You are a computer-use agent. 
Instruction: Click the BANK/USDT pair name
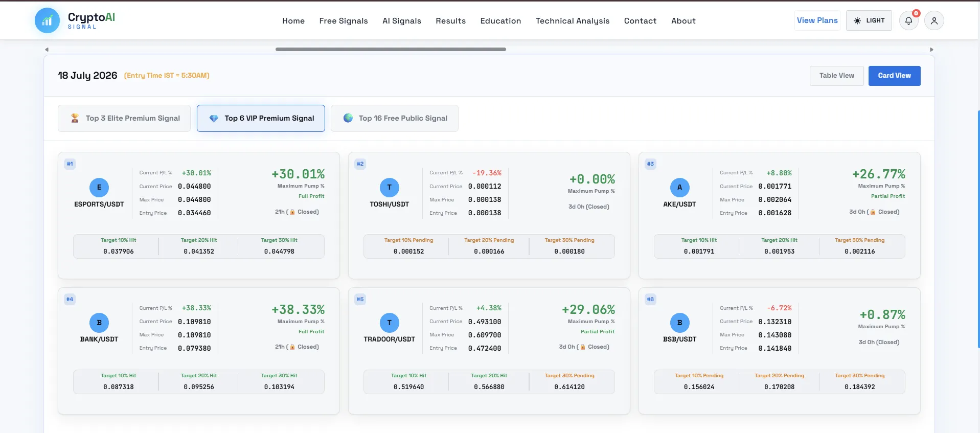click(99, 339)
